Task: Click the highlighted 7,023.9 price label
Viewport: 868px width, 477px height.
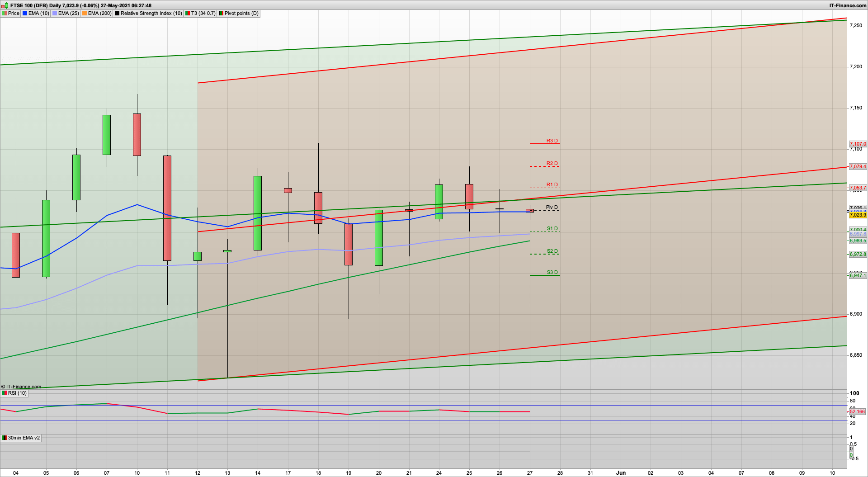Action: click(857, 215)
